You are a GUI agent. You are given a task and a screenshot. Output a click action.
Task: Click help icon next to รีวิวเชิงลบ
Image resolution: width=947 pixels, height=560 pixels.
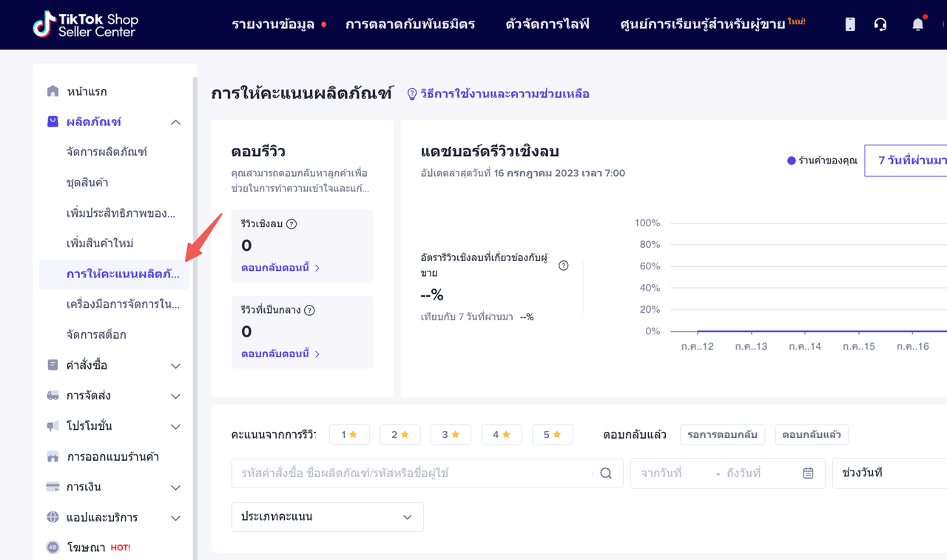291,224
